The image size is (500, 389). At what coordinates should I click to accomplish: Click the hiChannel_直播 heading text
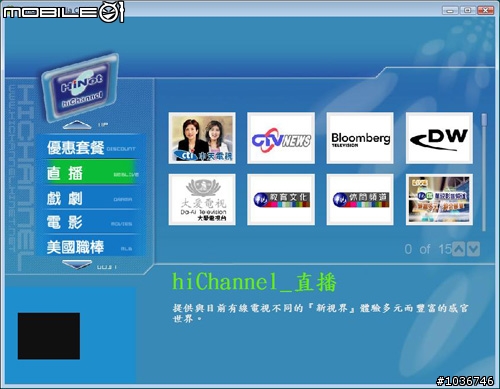pos(254,282)
